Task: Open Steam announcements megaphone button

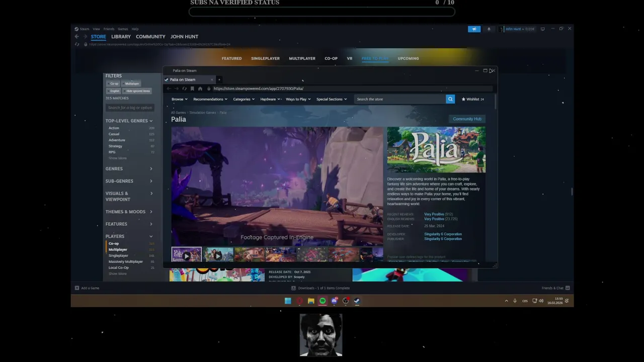Action: click(x=474, y=29)
